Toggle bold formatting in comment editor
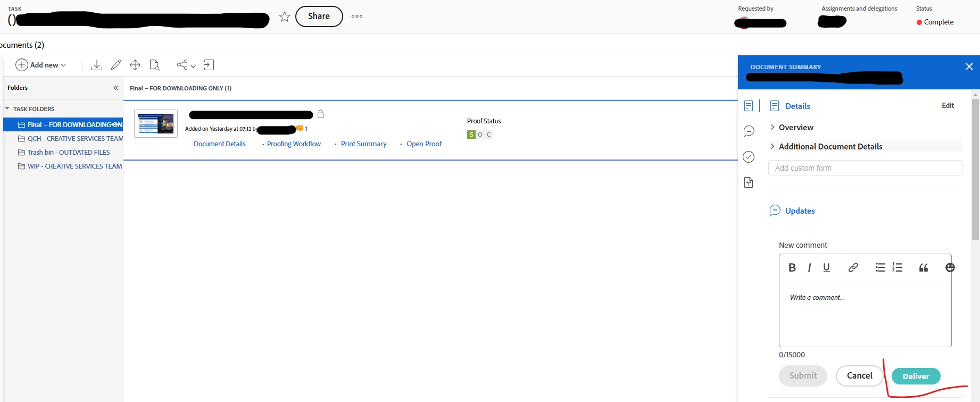Image resolution: width=980 pixels, height=402 pixels. click(792, 267)
